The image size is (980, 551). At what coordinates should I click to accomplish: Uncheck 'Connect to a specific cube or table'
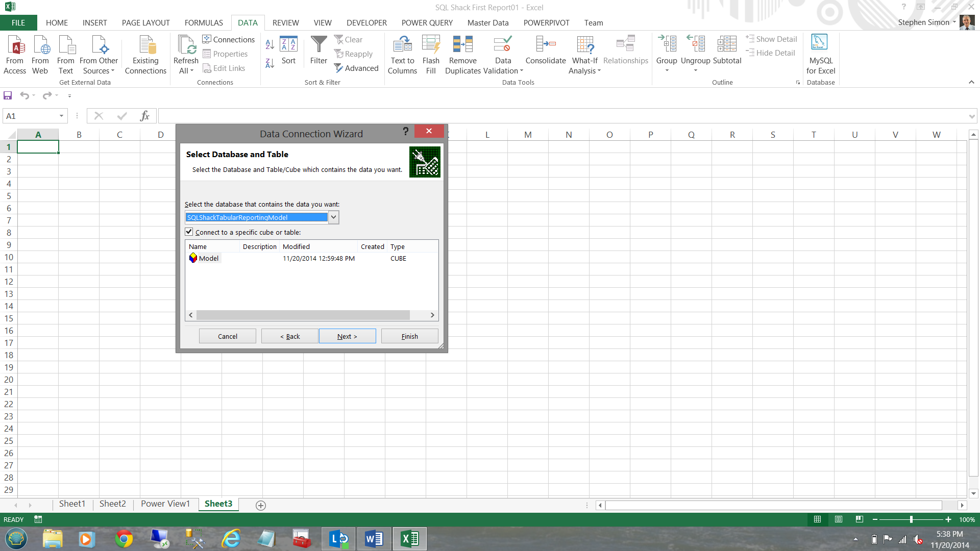(189, 232)
